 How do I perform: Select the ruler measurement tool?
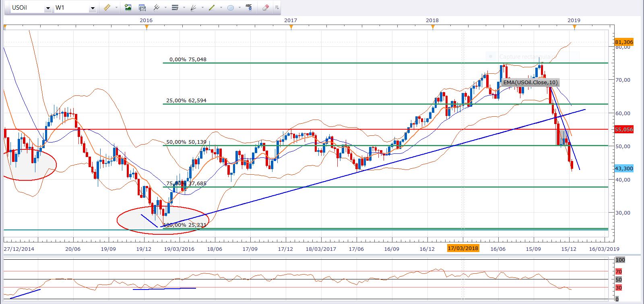coord(107,8)
